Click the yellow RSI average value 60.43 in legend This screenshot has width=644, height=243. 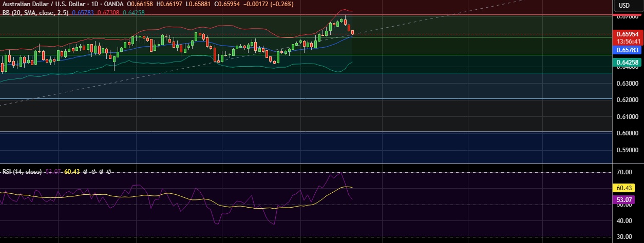pyautogui.click(x=72, y=172)
